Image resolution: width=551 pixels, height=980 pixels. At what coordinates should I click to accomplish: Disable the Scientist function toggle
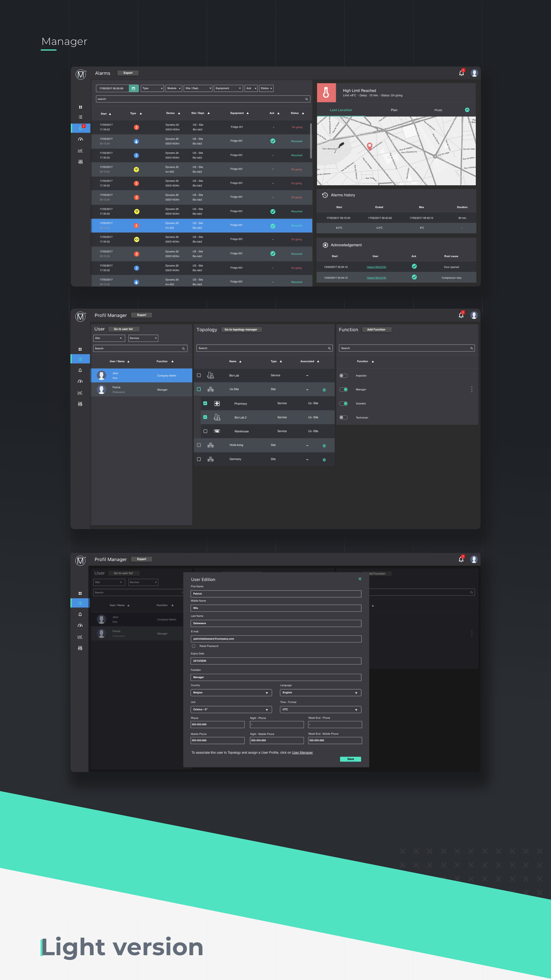click(x=343, y=403)
